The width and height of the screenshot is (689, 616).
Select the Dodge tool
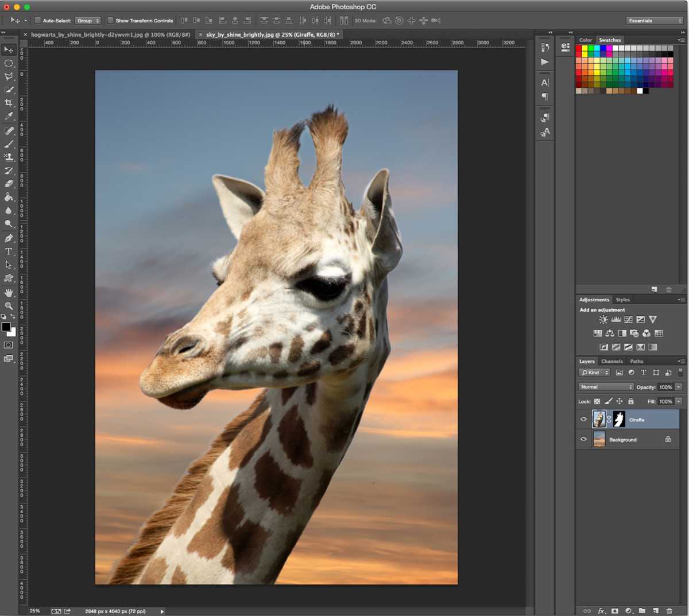pyautogui.click(x=9, y=223)
